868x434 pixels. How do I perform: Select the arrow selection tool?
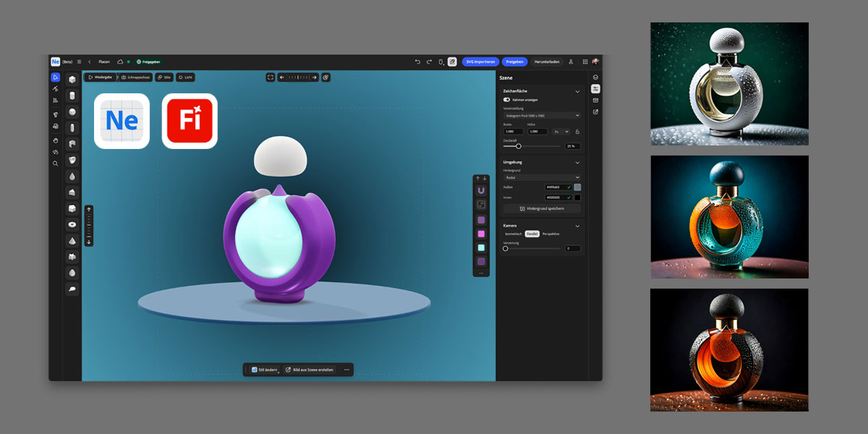(x=55, y=77)
